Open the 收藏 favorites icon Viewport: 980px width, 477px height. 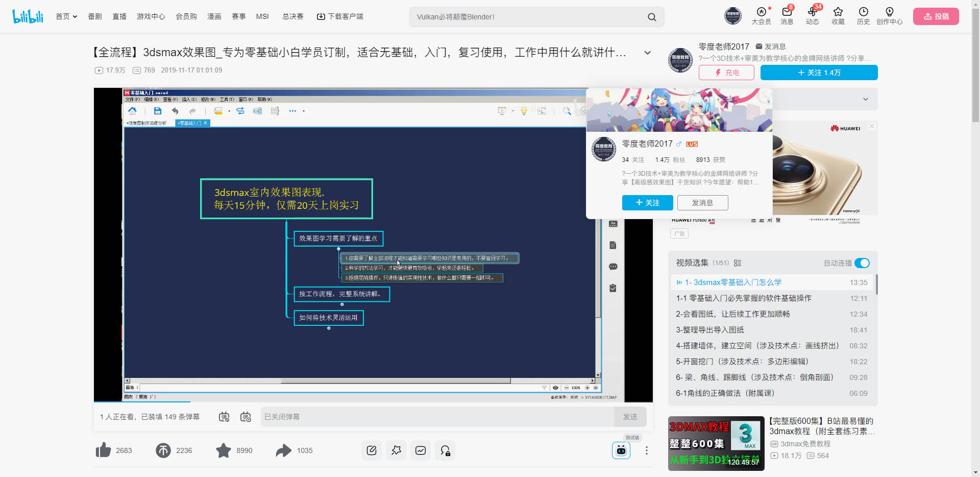pos(838,16)
